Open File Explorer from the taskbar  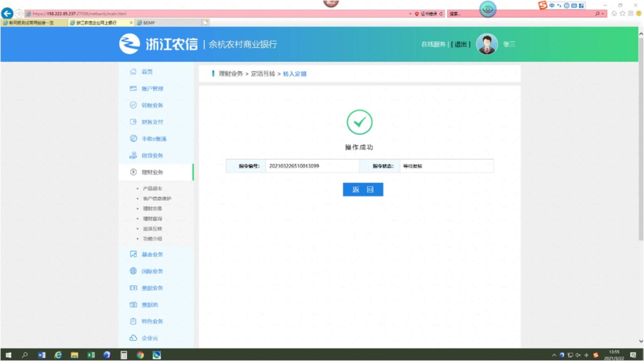coord(75,355)
